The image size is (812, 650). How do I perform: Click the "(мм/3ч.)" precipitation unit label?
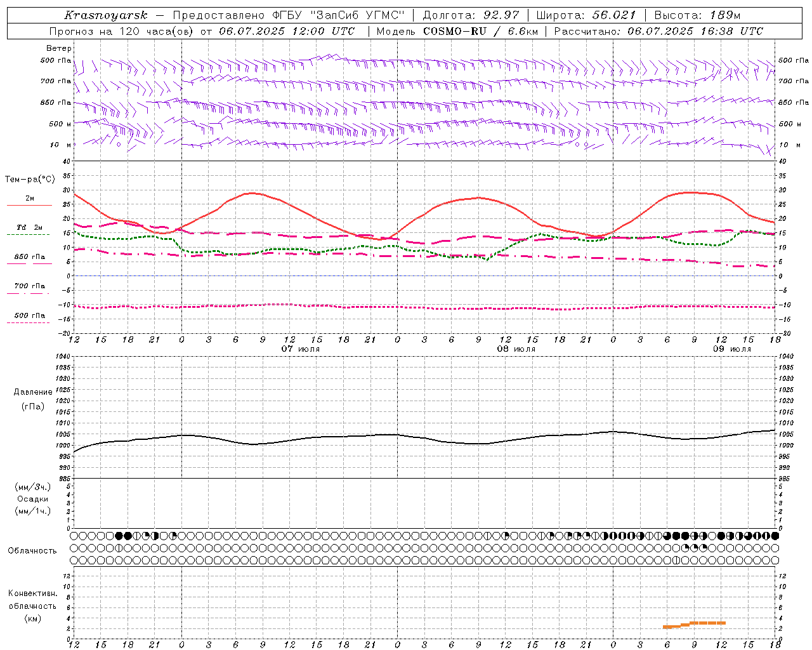coord(33,487)
